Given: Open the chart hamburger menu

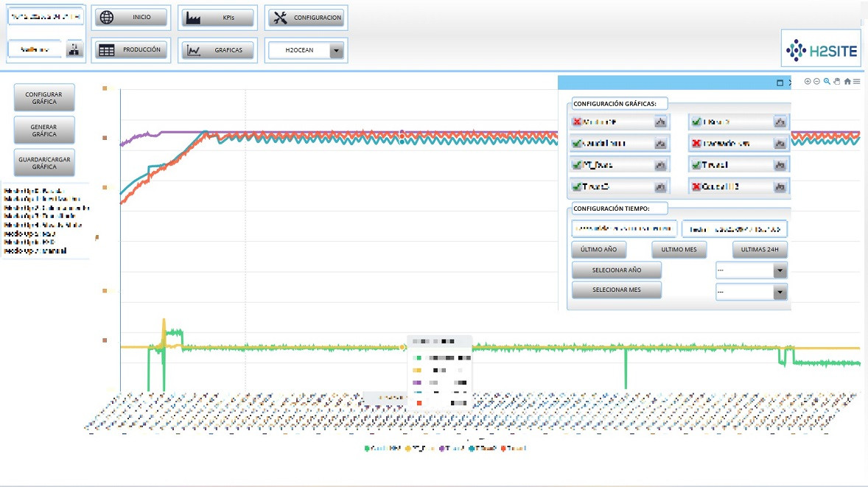Looking at the screenshot, I should click(856, 82).
